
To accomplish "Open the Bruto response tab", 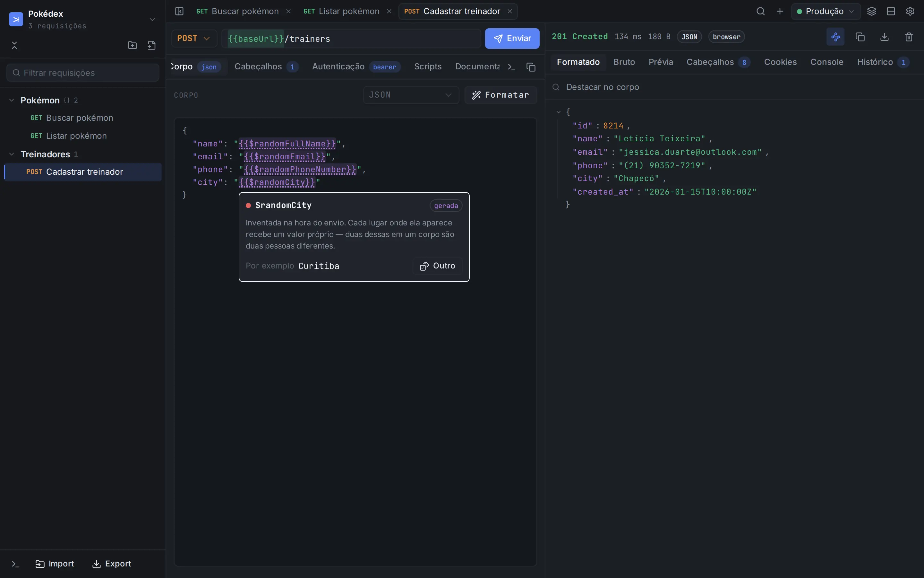I will pyautogui.click(x=624, y=62).
